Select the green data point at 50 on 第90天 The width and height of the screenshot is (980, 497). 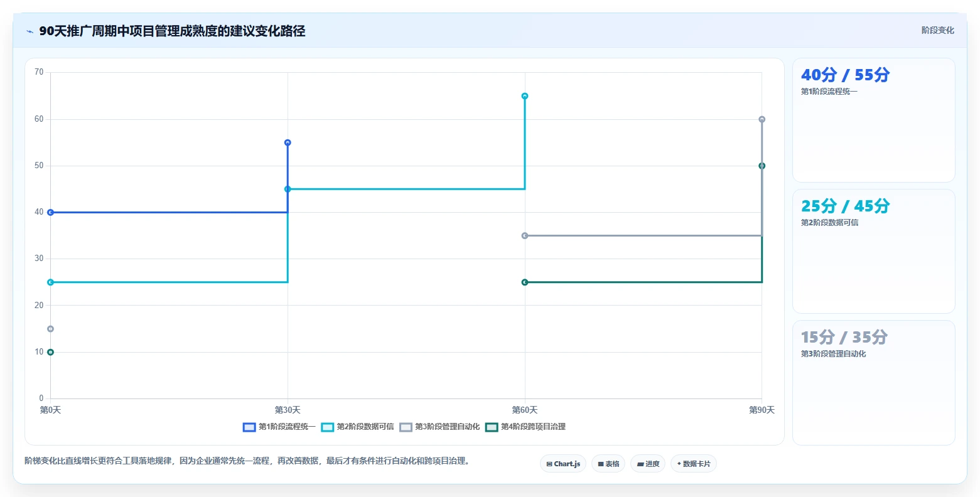762,166
